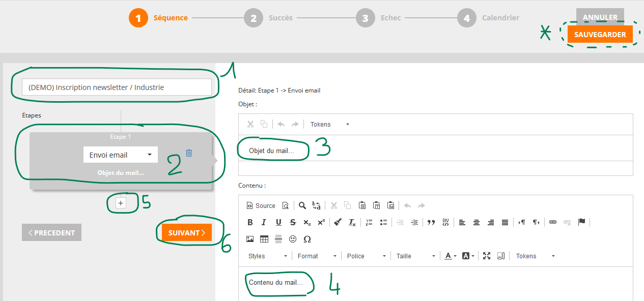Click the Remove Format icon
644x301 pixels.
[352, 222]
